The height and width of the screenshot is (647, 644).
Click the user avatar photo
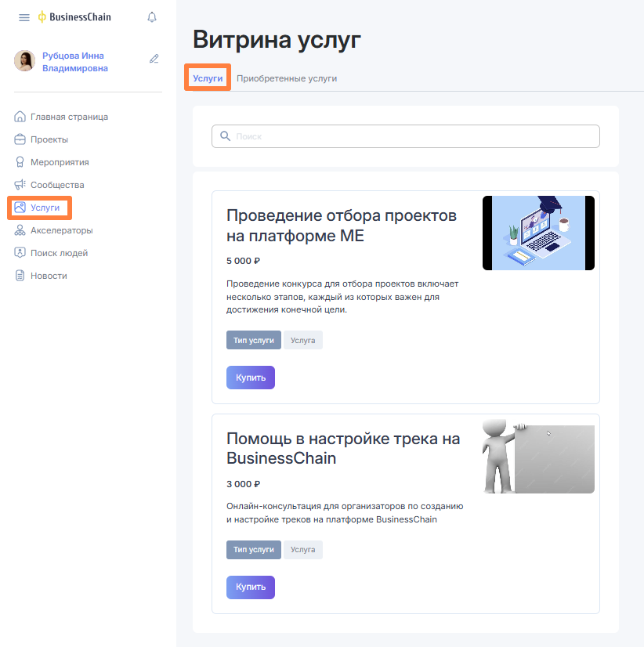point(24,62)
